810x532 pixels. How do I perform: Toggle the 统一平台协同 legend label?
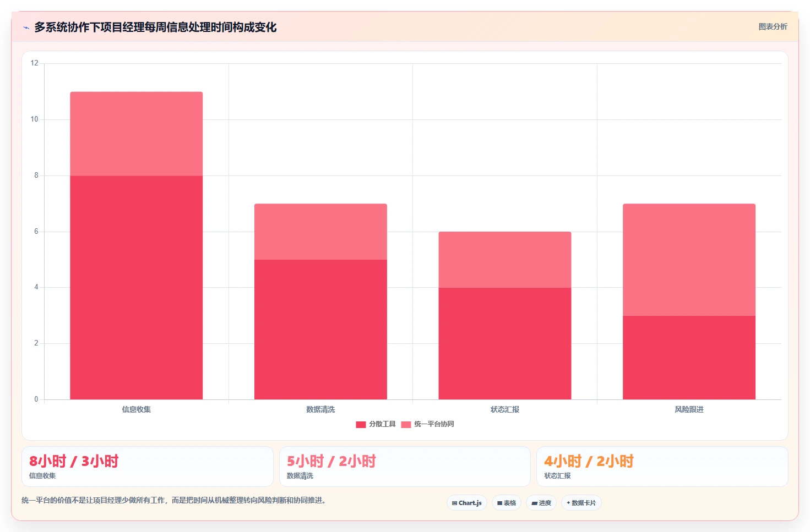pyautogui.click(x=434, y=424)
